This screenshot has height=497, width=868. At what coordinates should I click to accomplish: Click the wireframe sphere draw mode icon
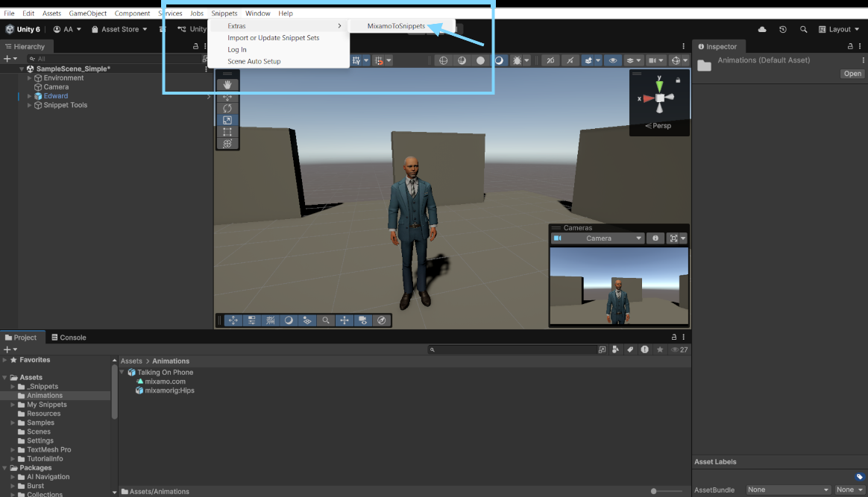tap(444, 60)
